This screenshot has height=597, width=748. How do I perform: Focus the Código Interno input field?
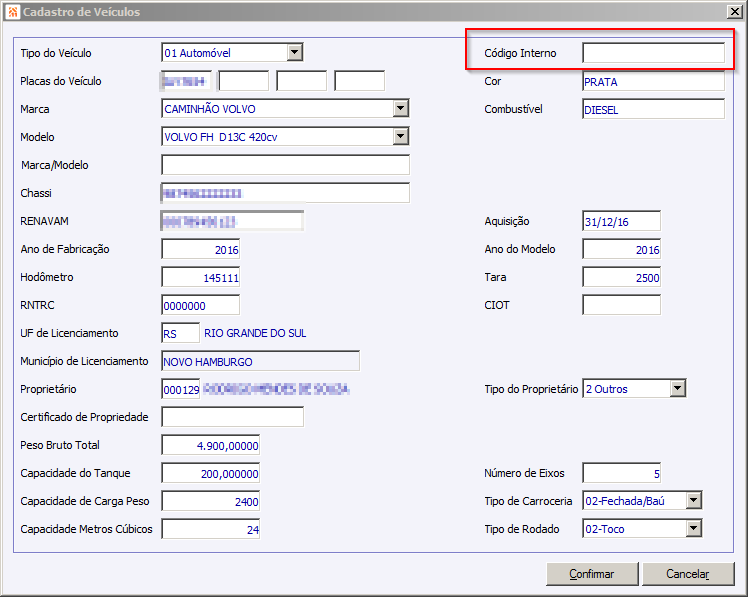pyautogui.click(x=654, y=53)
